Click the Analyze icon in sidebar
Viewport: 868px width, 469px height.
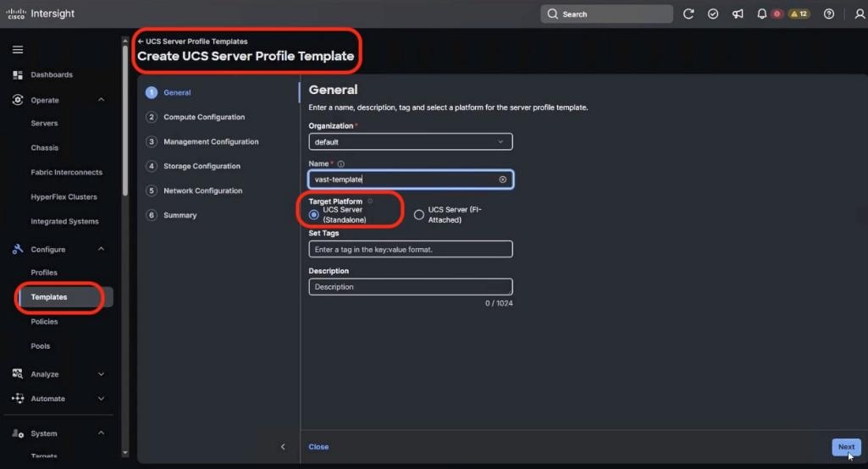click(x=18, y=373)
